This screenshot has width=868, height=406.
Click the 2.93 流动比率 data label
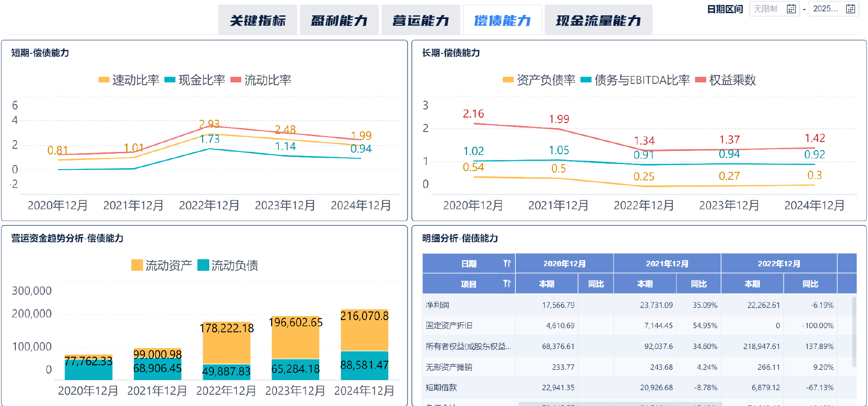coord(209,124)
